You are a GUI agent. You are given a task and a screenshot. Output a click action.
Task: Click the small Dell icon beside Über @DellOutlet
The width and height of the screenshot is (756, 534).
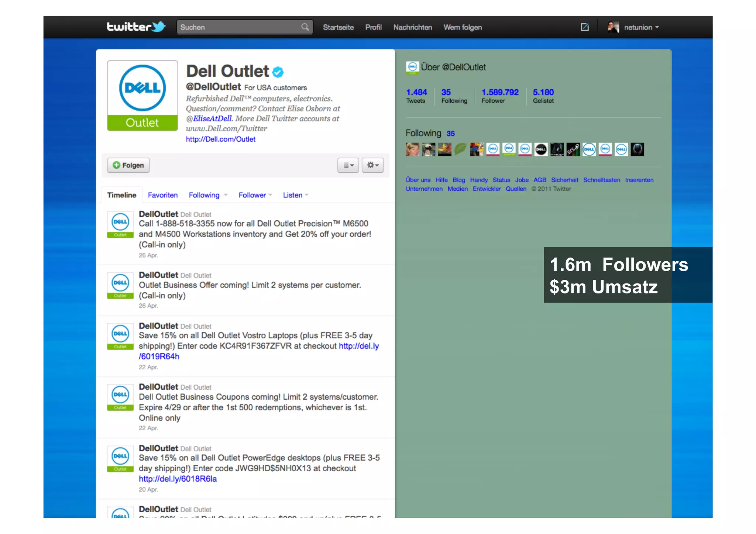click(x=412, y=68)
